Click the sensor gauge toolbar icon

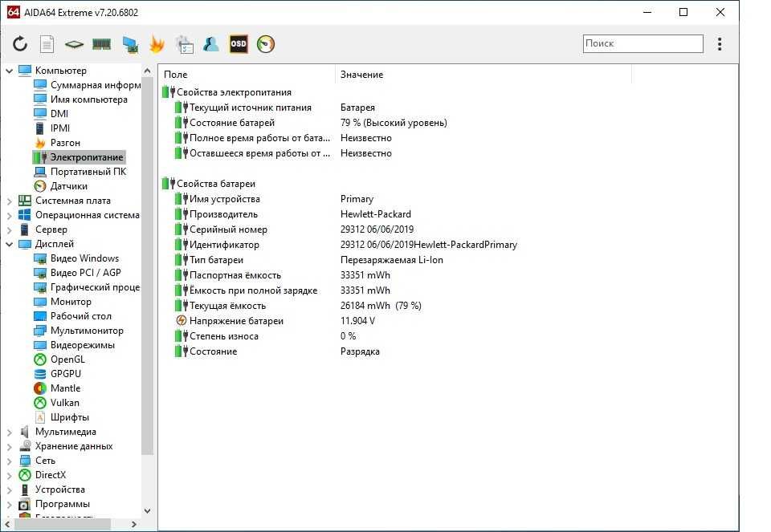266,44
